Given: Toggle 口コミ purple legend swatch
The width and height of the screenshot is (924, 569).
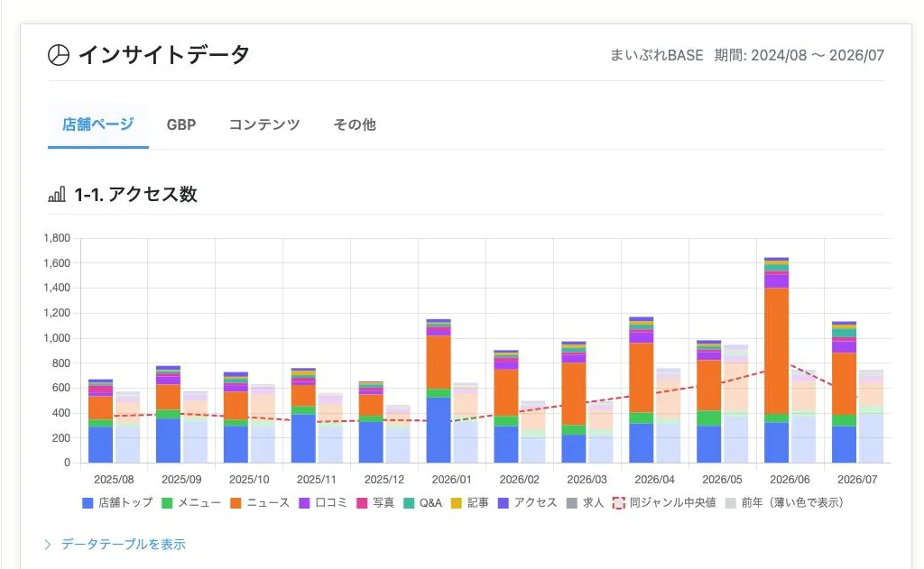Looking at the screenshot, I should tap(304, 503).
